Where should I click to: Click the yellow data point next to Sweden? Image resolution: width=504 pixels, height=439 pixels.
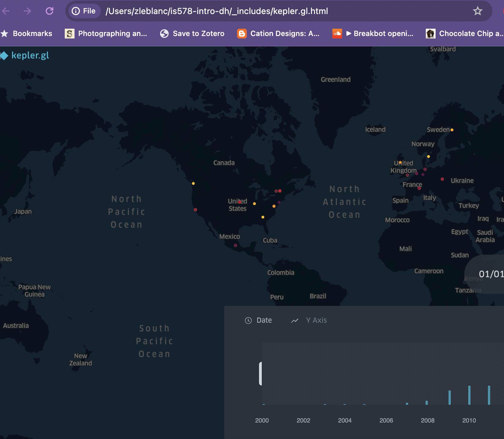[x=452, y=130]
